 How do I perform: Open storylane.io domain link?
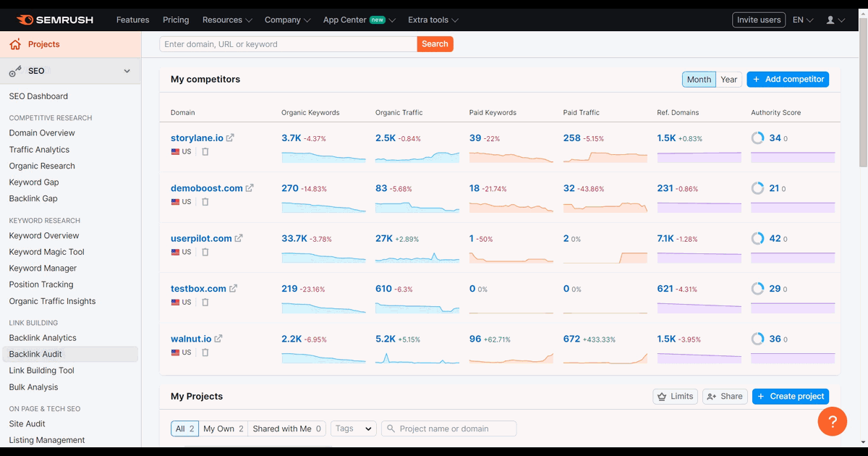197,138
